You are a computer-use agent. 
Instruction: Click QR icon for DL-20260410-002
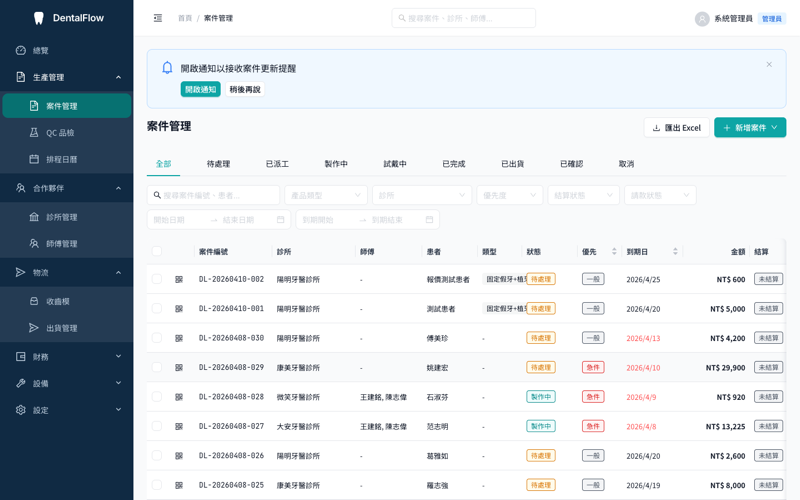pos(179,279)
